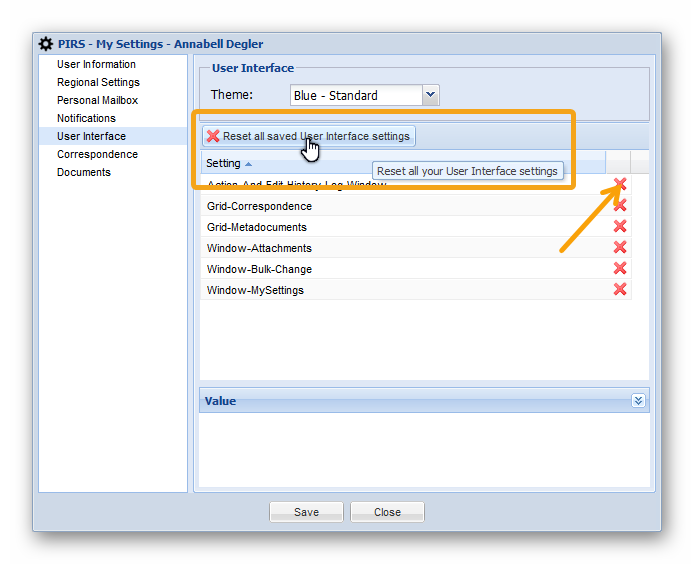Switch to Correspondence settings
This screenshot has height=564, width=694.
97,154
